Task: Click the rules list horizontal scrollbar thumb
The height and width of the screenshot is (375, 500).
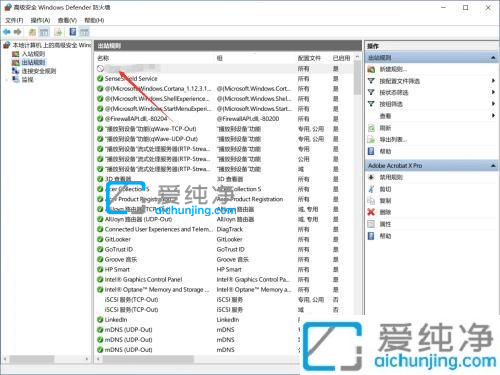Action: [x=148, y=359]
